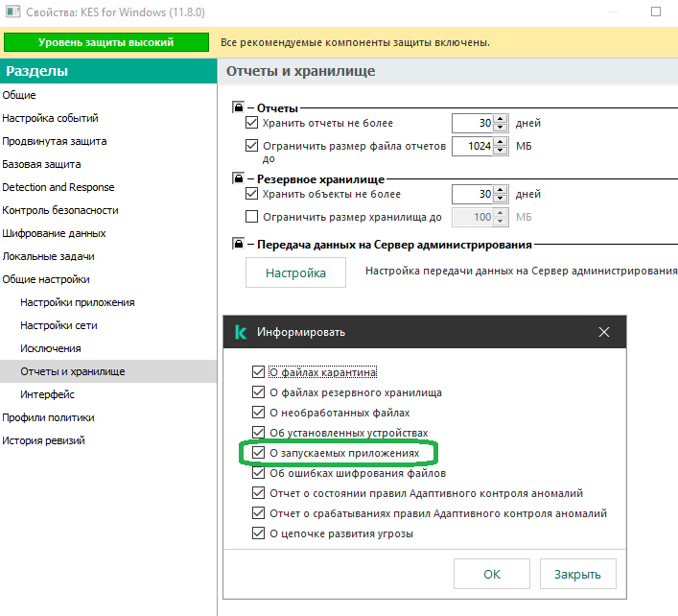The width and height of the screenshot is (678, 616).
Task: Toggle Отчет о состоянии правил Адаптивного контроля
Action: [x=258, y=493]
